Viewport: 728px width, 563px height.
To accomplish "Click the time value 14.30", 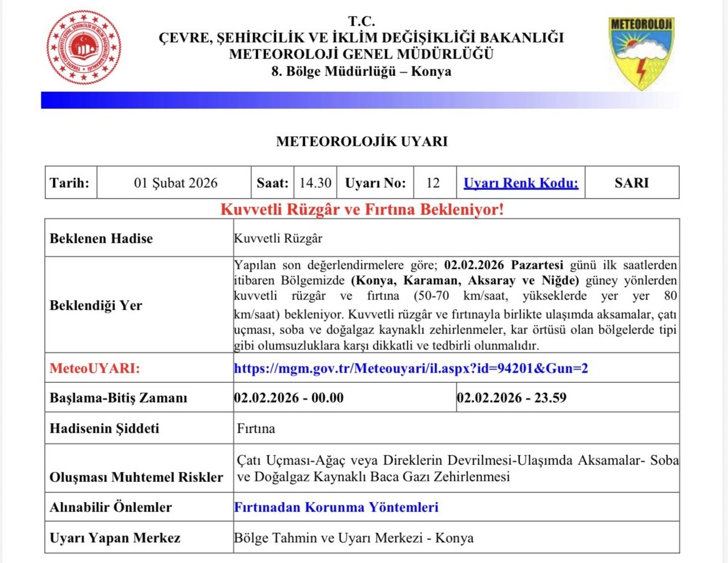I will [x=315, y=183].
